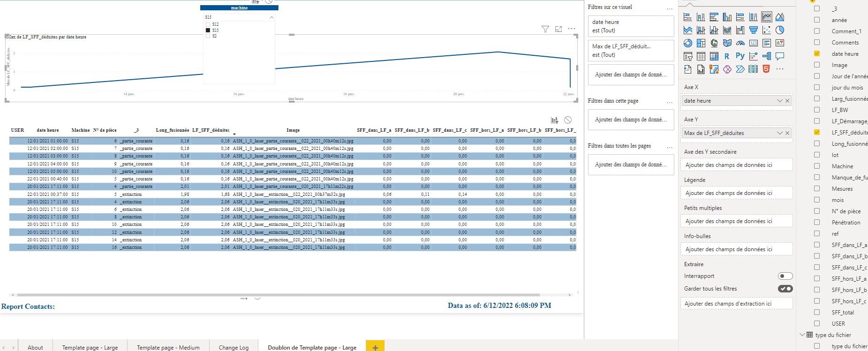
Task: Pick the card (123) visualization
Action: point(754,43)
